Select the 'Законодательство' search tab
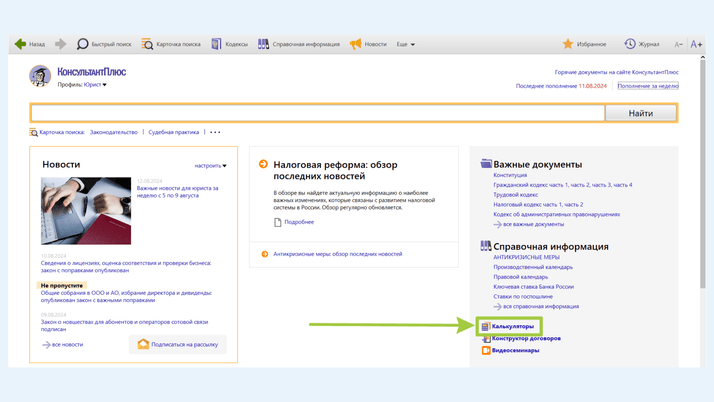This screenshot has height=402, width=714. click(x=113, y=132)
